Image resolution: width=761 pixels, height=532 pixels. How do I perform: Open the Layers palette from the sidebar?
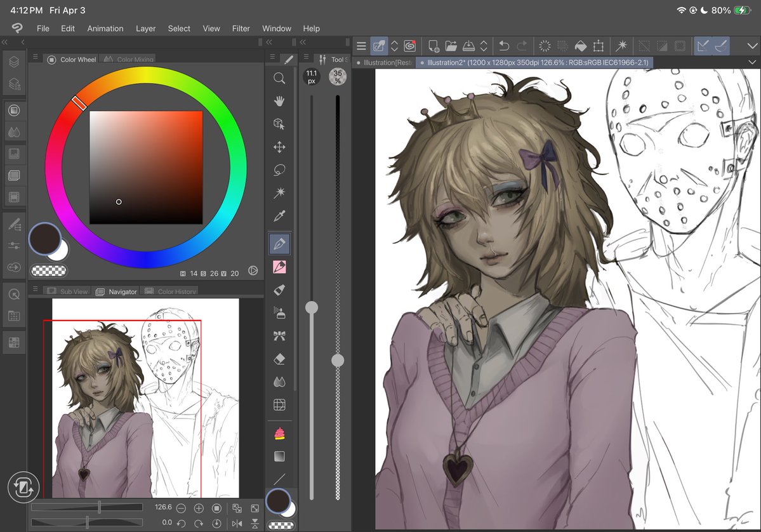[x=14, y=62]
